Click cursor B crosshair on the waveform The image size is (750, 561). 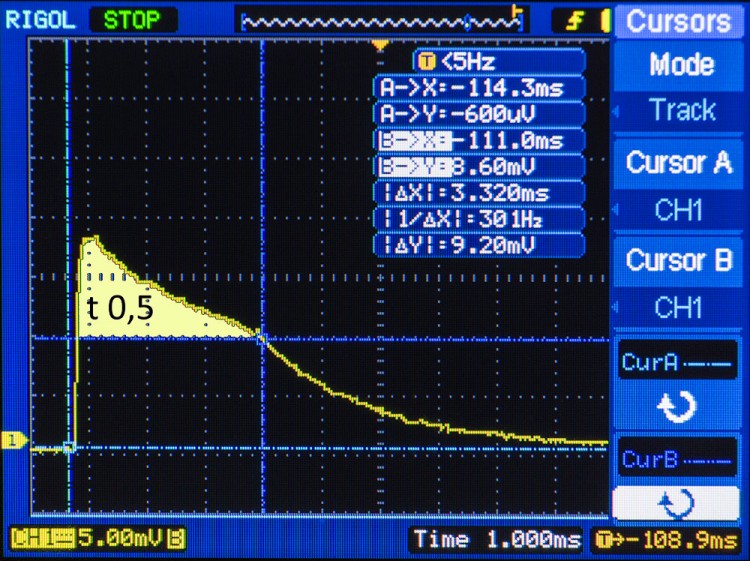[x=262, y=339]
